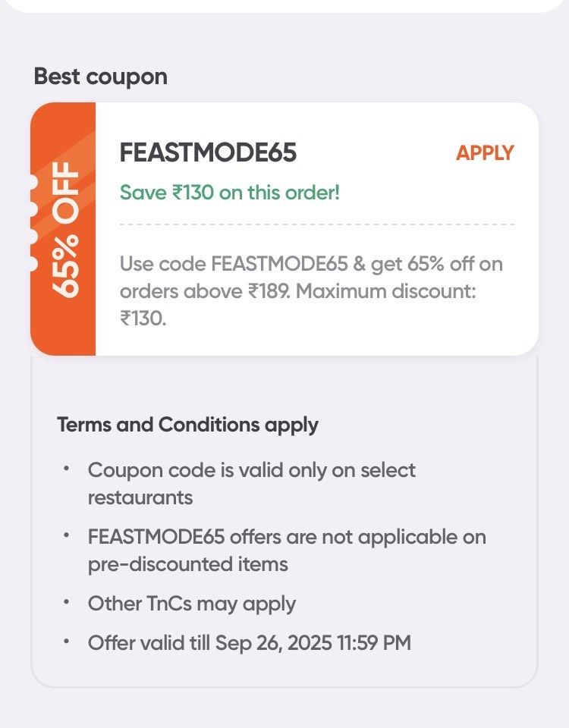Tap APPLY on the FEASTMODE65 coupon
569x728 pixels.
tap(485, 153)
